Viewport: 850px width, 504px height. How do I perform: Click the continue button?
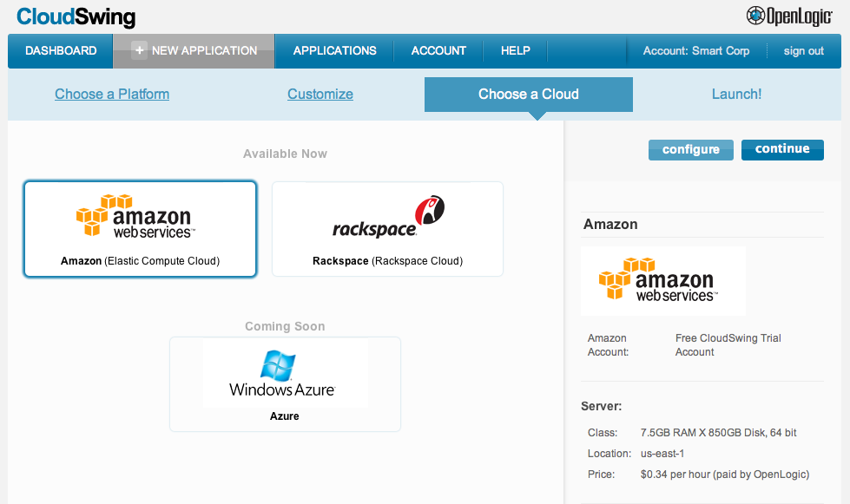783,149
